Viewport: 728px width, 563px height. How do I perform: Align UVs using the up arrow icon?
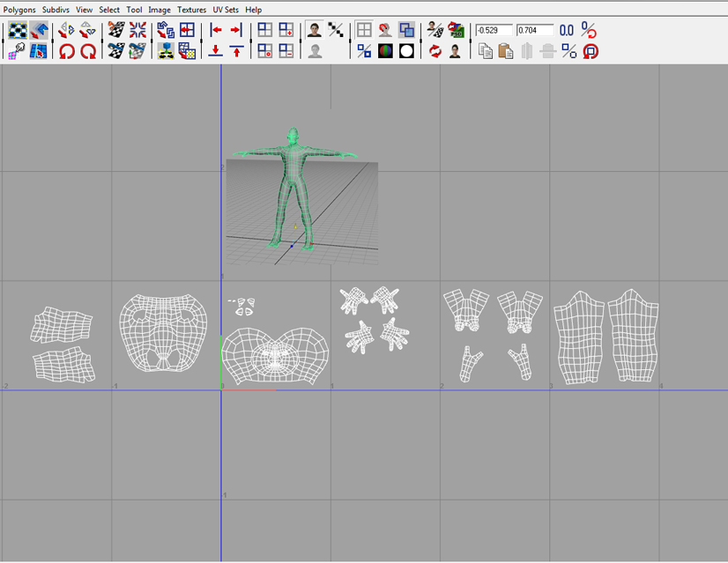(236, 51)
